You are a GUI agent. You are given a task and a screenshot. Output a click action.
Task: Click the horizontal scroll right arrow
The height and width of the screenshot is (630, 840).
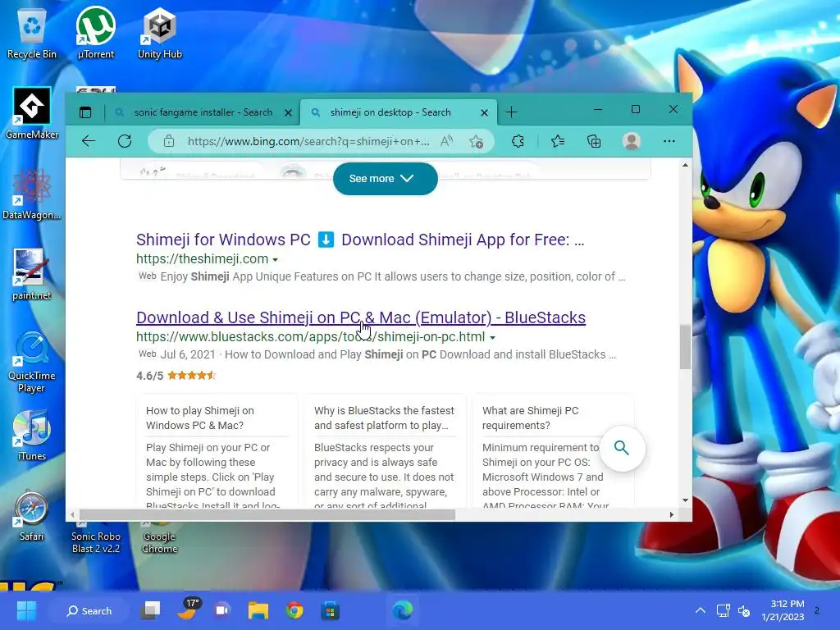pyautogui.click(x=672, y=515)
